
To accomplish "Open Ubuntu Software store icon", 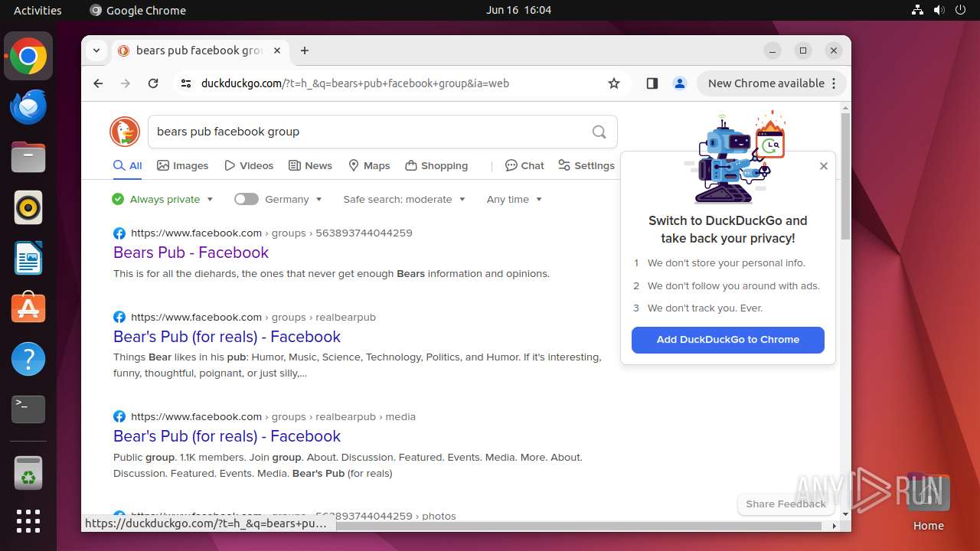I will pos(28,308).
